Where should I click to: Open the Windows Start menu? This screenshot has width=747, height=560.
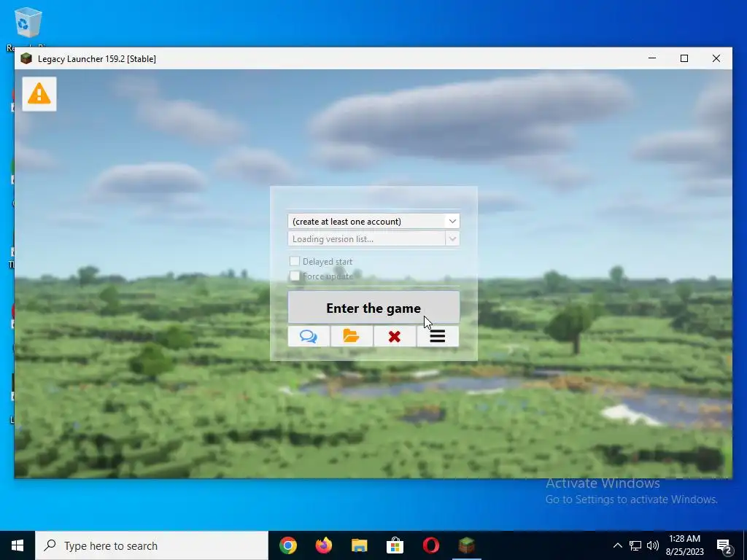point(18,545)
